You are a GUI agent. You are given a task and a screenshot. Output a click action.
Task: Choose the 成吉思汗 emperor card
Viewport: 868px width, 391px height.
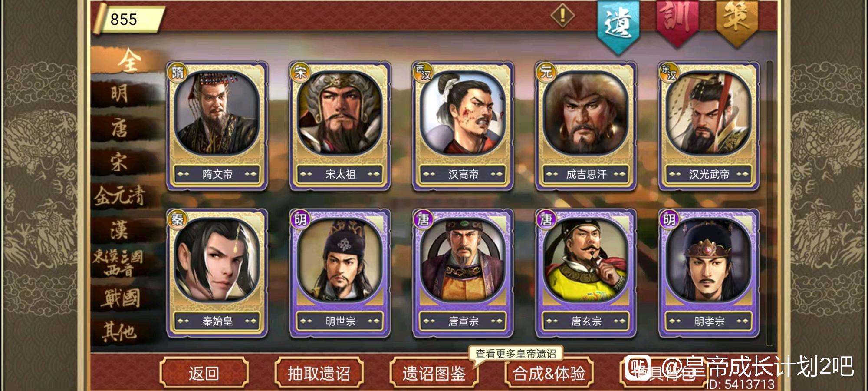point(586,126)
